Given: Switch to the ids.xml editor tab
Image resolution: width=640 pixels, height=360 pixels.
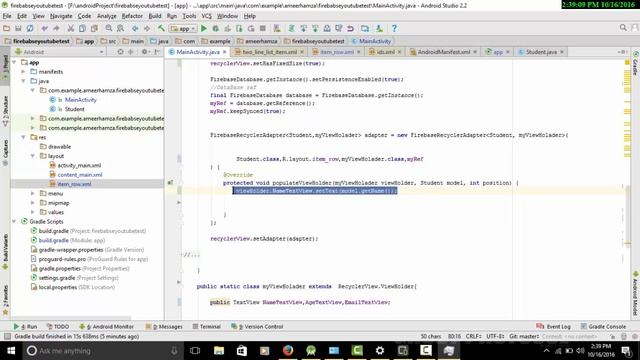Looking at the screenshot, I should [x=385, y=52].
